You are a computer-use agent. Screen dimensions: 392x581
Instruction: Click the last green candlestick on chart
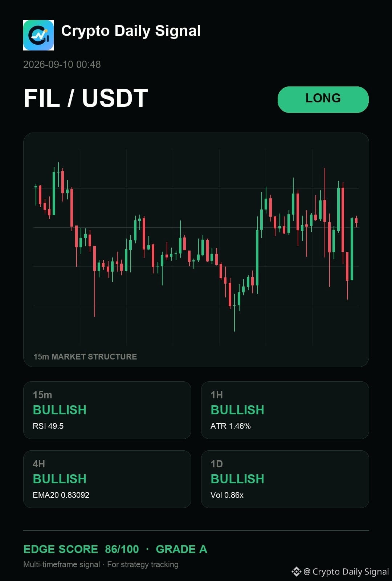(x=352, y=249)
